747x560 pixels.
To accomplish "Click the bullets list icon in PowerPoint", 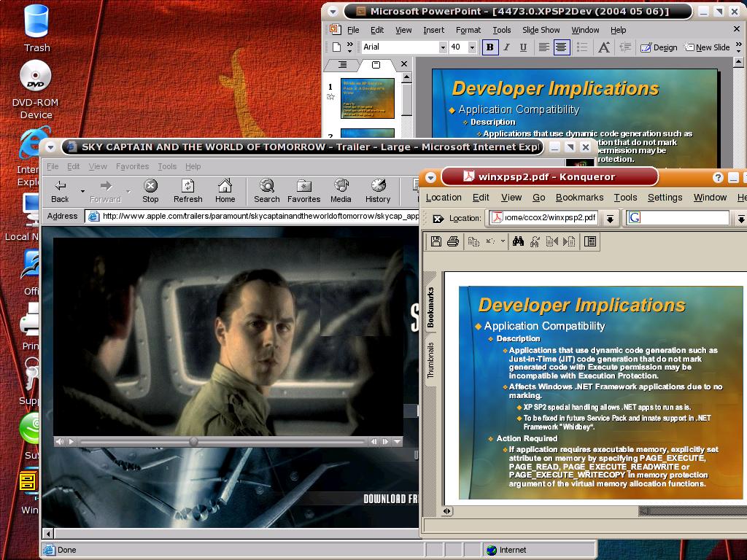I will click(x=582, y=47).
